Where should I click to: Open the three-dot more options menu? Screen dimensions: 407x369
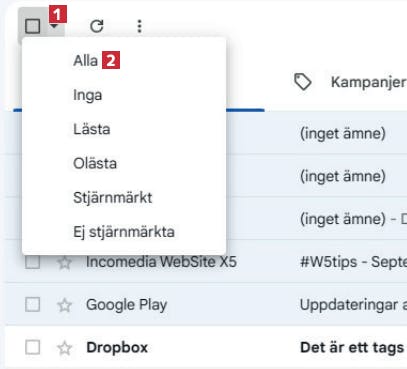click(x=140, y=26)
